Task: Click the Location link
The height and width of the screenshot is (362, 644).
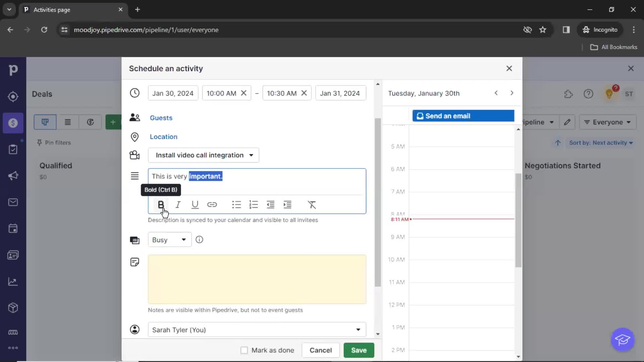Action: (x=164, y=137)
